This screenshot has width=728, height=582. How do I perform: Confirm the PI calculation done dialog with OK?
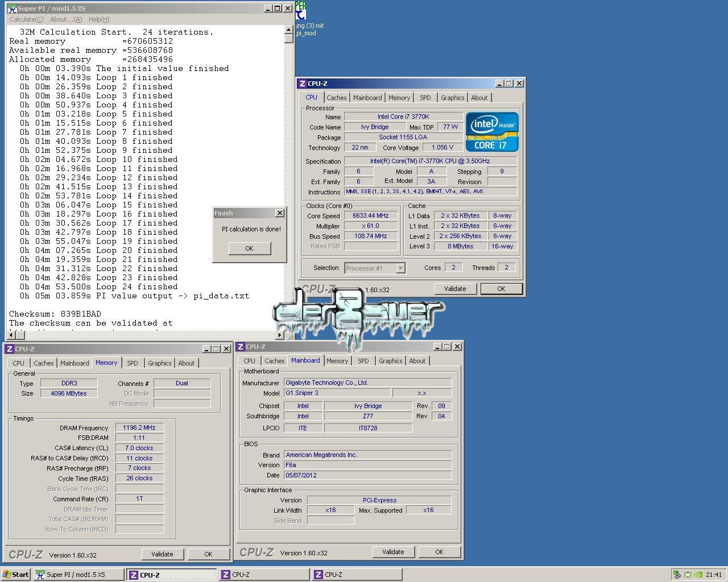tap(249, 248)
